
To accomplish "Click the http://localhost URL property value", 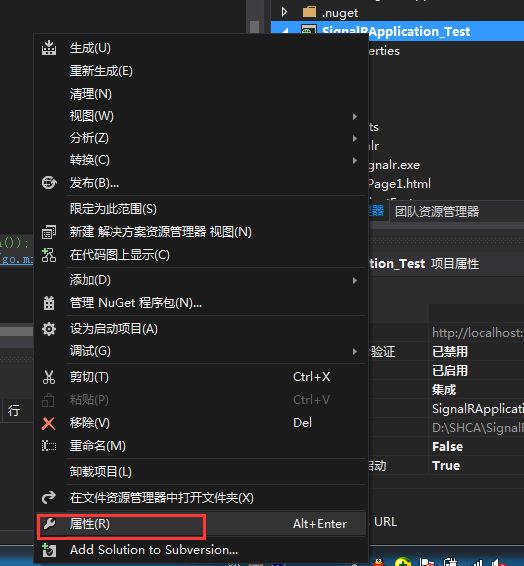I will click(x=478, y=333).
